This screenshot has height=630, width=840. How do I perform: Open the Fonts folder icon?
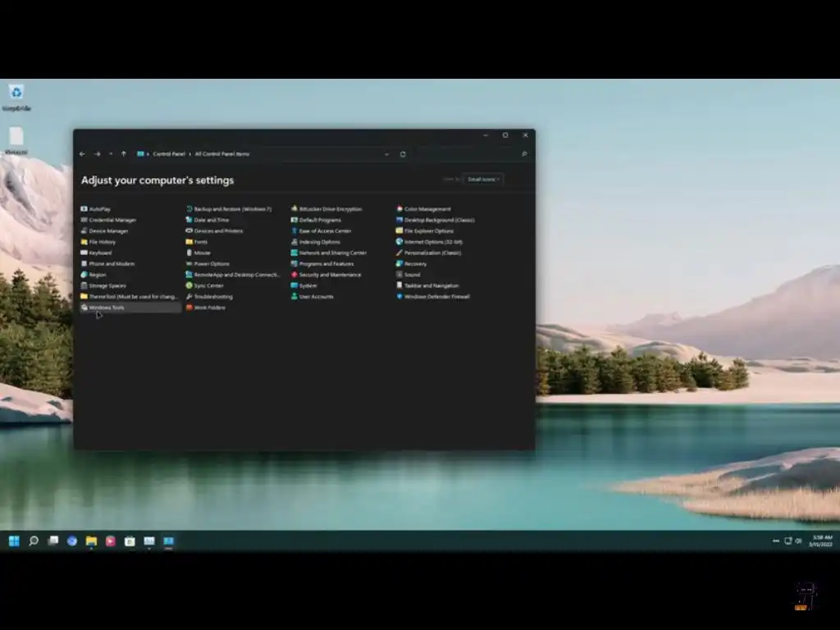coord(189,242)
